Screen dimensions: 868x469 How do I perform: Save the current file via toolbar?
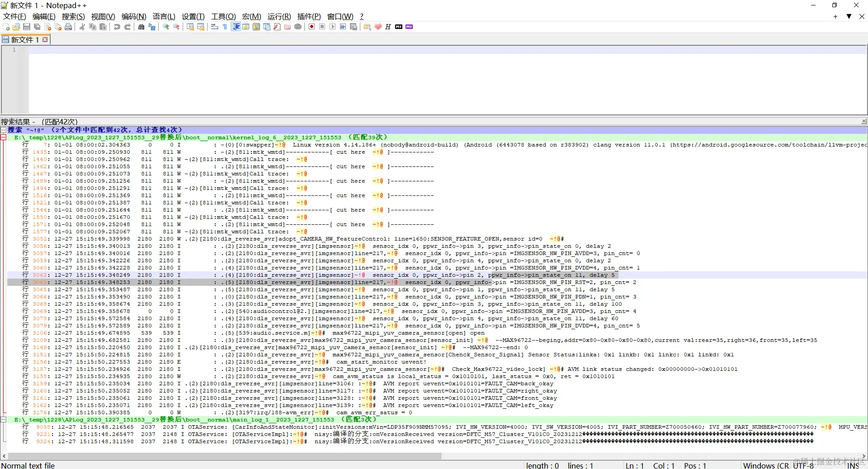click(x=26, y=27)
